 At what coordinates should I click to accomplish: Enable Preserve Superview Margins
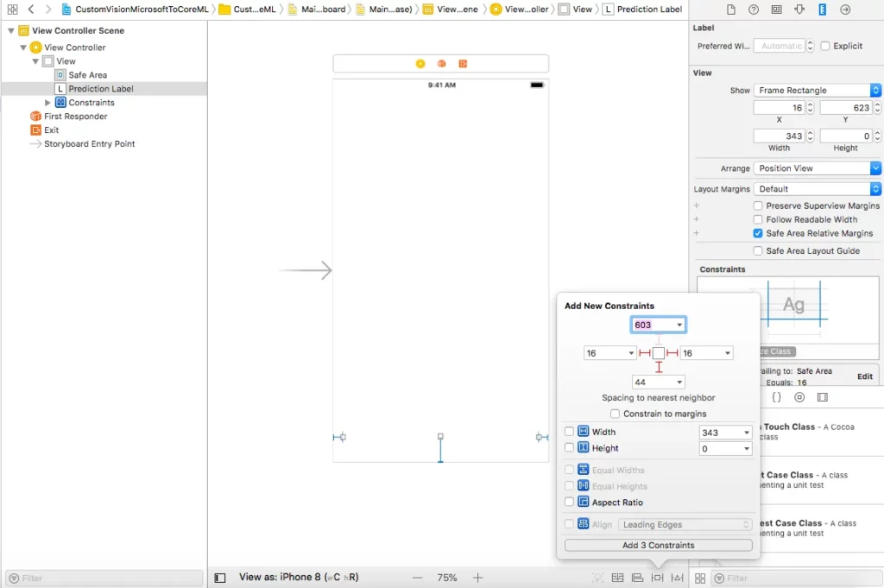click(758, 205)
